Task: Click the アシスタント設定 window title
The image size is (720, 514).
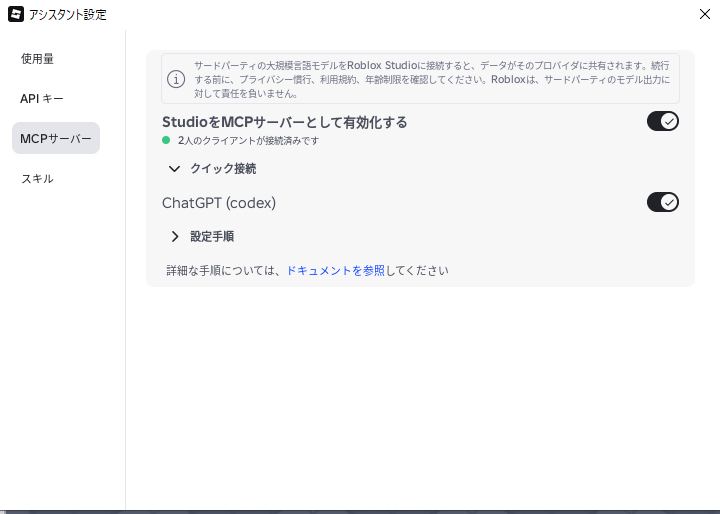Action: 68,15
